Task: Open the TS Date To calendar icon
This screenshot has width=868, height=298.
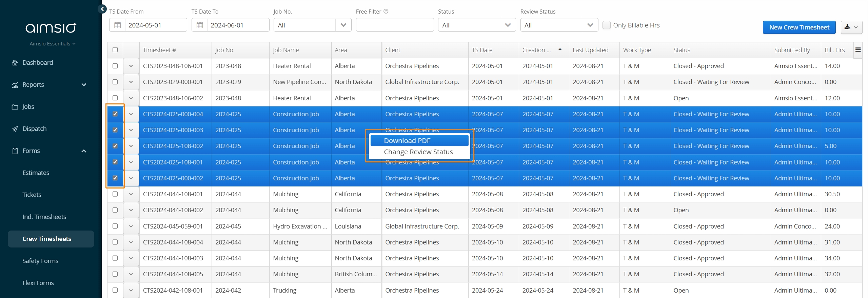Action: click(200, 25)
